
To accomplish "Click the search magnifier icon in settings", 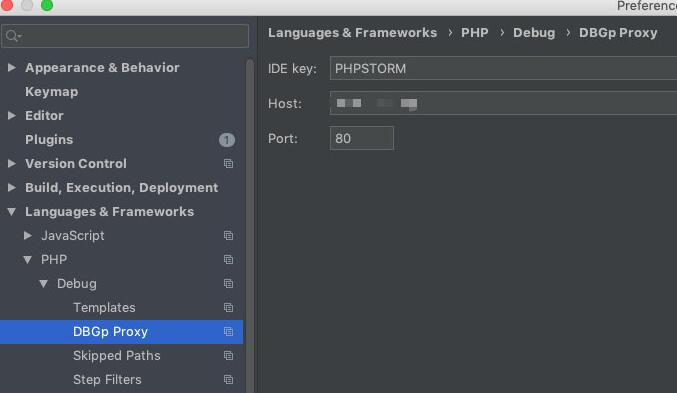I will coord(13,36).
